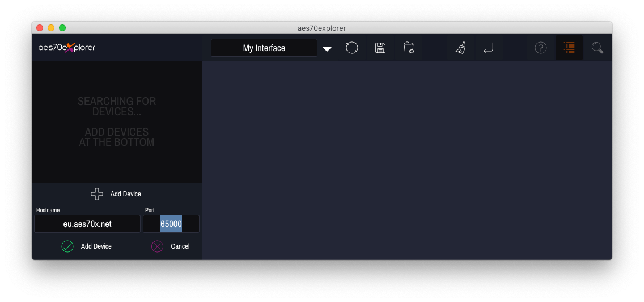
Task: Click the purple X cancel icon
Action: click(x=157, y=246)
